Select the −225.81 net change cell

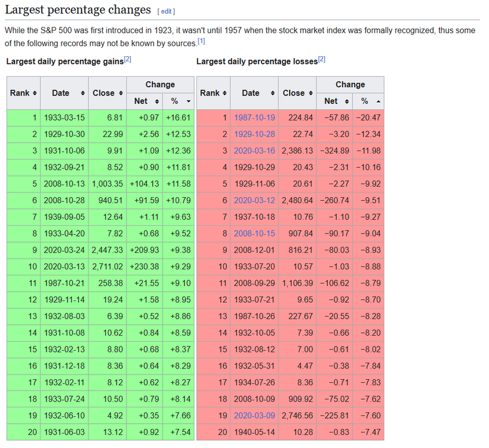pyautogui.click(x=334, y=416)
